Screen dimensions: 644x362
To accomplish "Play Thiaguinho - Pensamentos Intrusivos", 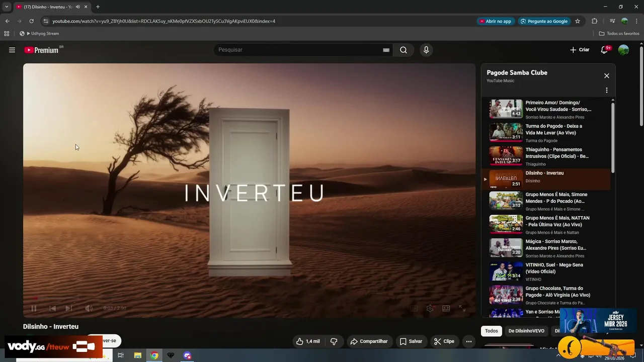I will click(546, 156).
